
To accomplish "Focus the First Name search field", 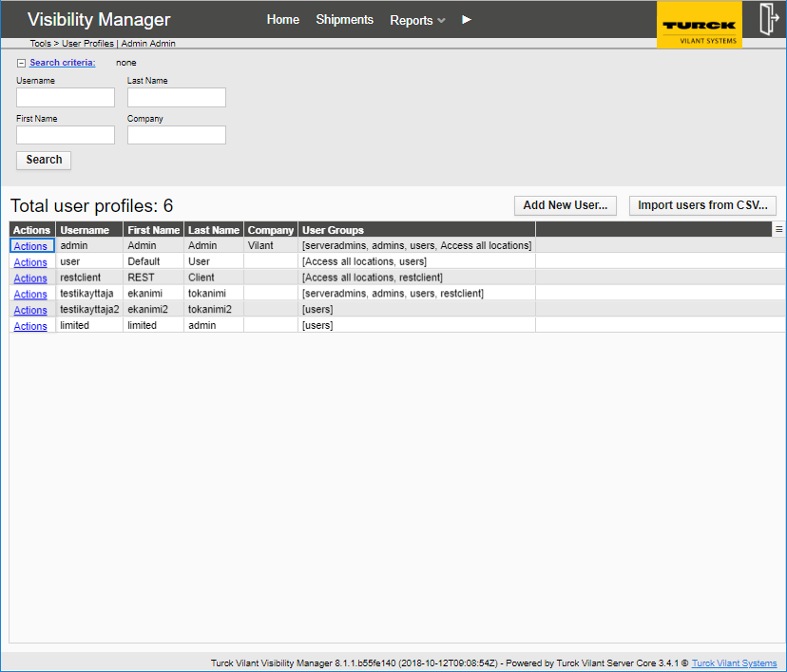I will pos(66,135).
